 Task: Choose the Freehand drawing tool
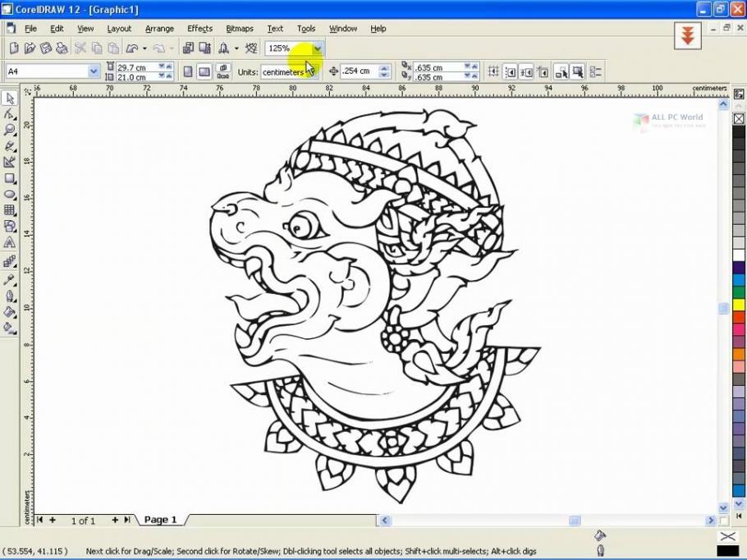pos(10,146)
